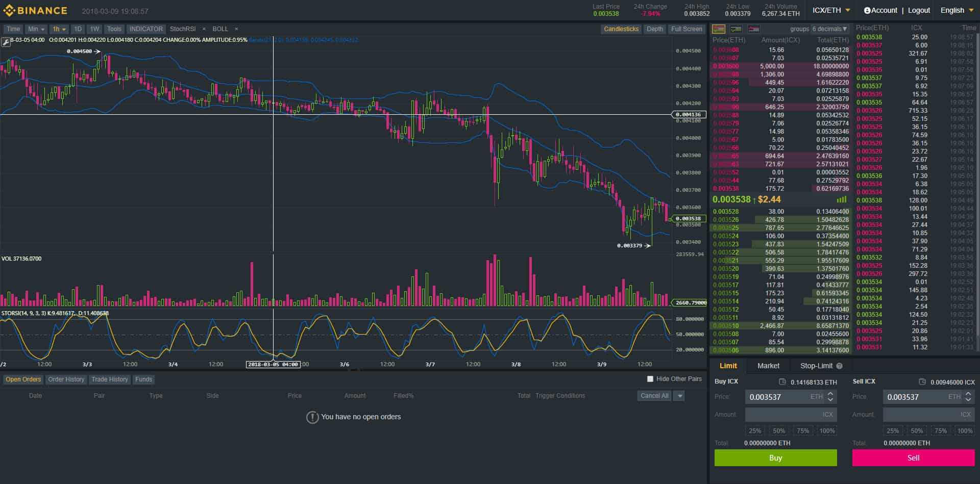
Task: Select 75% of Sell balance
Action: click(x=941, y=431)
